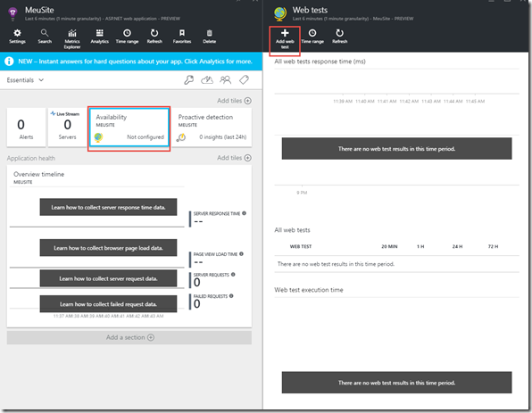Image resolution: width=532 pixels, height=413 pixels.
Task: Click Learn how to collect browser page load data
Action: [108, 248]
